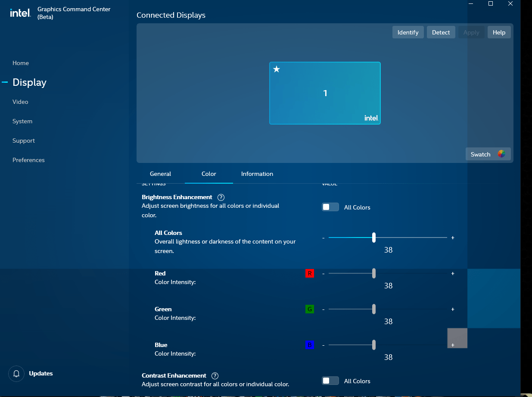Click the Identify button
This screenshot has width=532, height=397.
point(408,32)
